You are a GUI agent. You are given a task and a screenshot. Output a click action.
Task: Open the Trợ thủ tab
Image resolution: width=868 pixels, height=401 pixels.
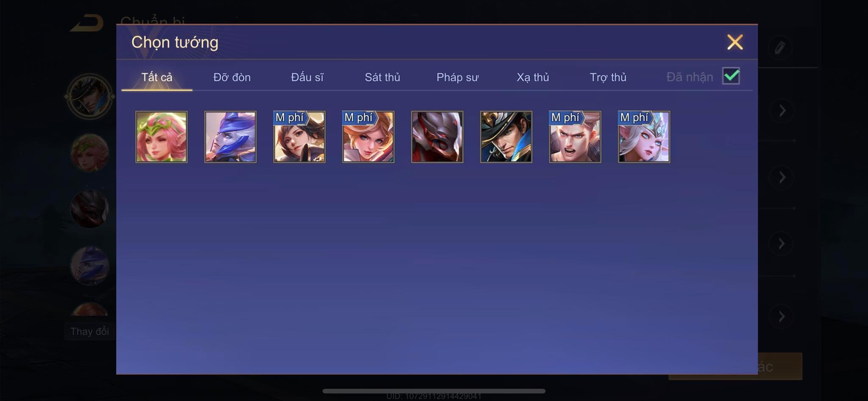point(608,77)
